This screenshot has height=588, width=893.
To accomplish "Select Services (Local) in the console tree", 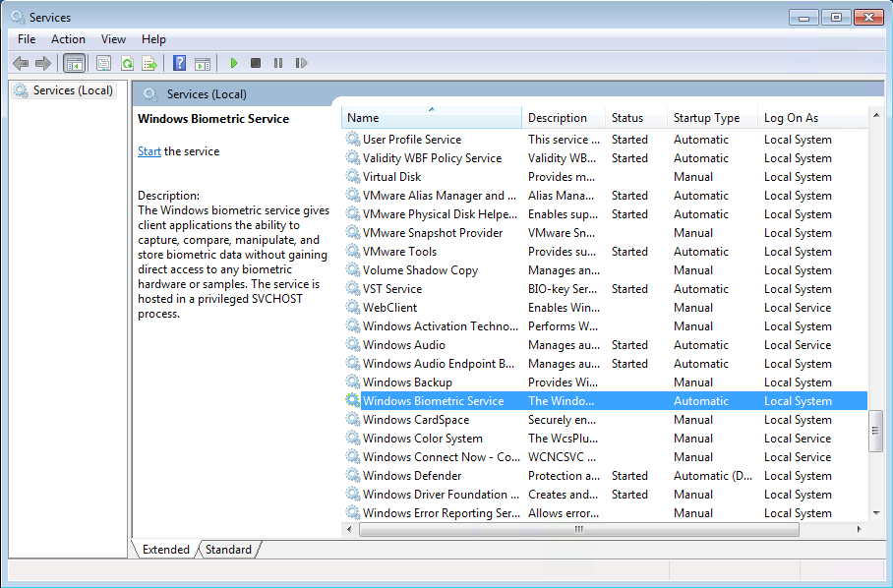I will coord(64,90).
